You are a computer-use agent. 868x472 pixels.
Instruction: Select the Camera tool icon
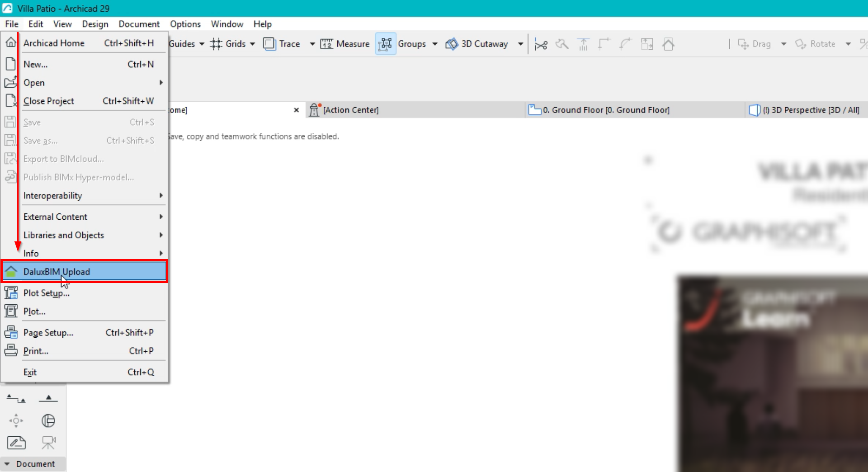point(48,443)
